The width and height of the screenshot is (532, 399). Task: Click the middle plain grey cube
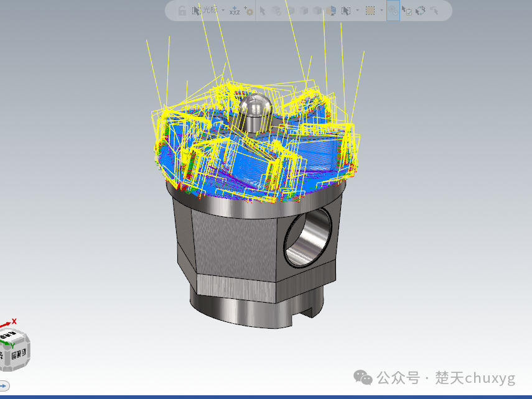(304, 11)
